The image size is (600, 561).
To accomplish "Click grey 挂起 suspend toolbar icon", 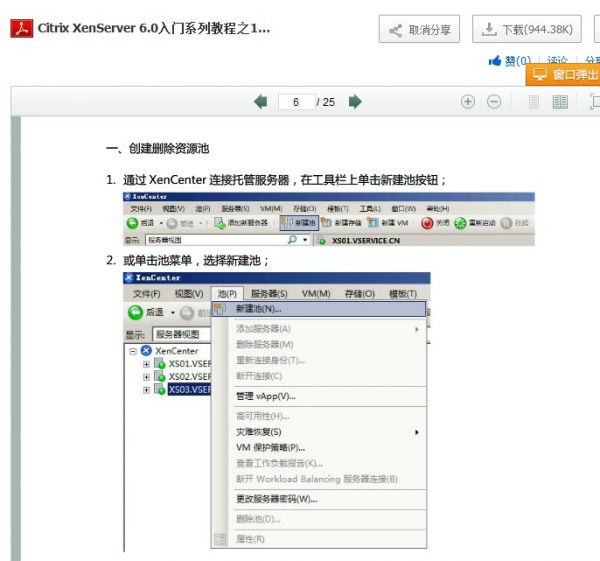I will point(506,223).
